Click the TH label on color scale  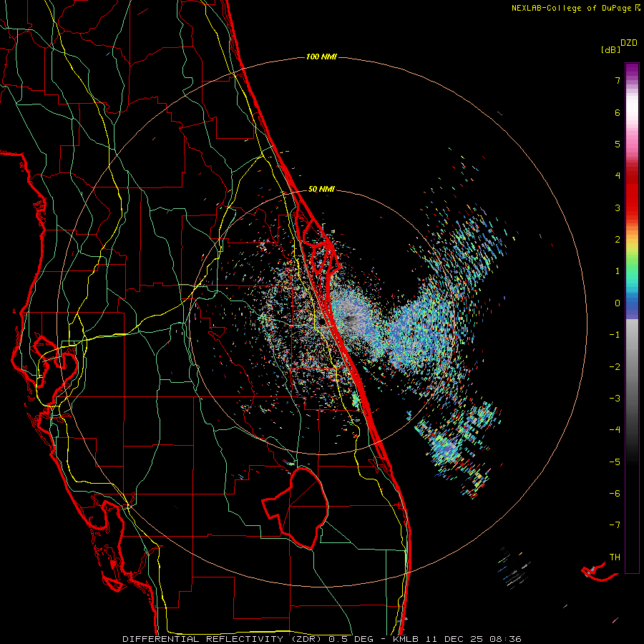615,557
